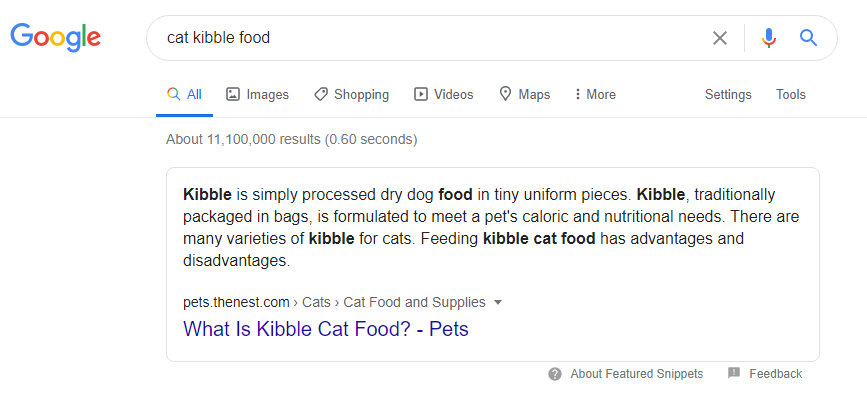
Task: Open the Tools menu
Action: [x=791, y=94]
